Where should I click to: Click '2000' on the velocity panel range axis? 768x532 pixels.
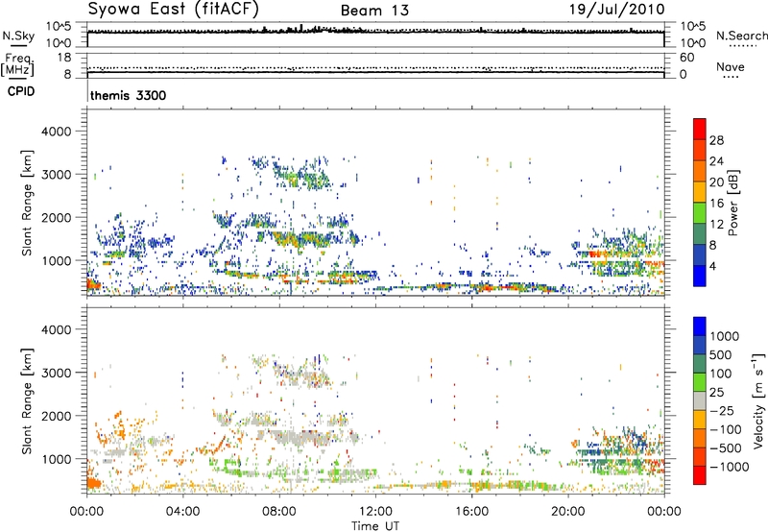click(57, 416)
